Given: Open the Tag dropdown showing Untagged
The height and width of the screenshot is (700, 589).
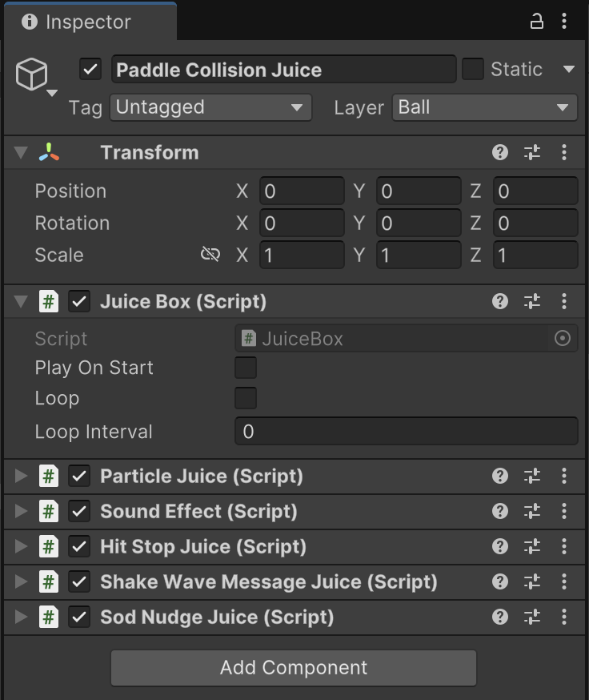Looking at the screenshot, I should click(x=210, y=107).
